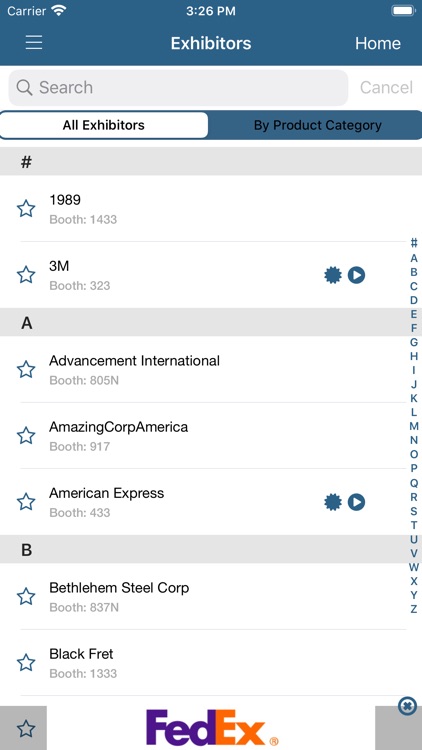This screenshot has width=422, height=750.
Task: Close the FedEx banner ad
Action: (407, 706)
